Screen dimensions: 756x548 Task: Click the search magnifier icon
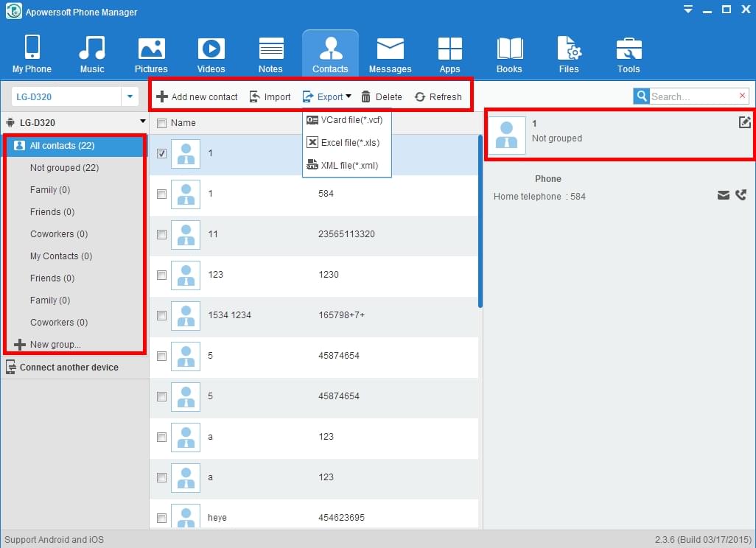pos(641,96)
